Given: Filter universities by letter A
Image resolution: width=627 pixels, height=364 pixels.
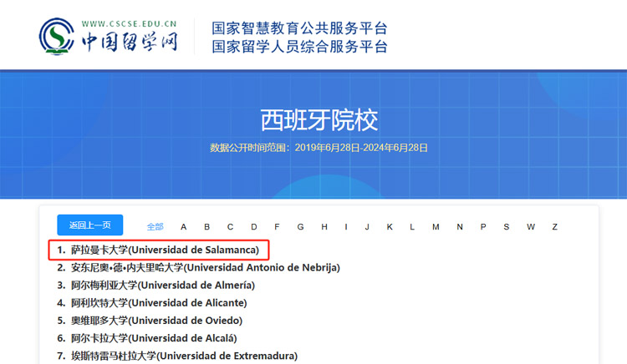Looking at the screenshot, I should tap(184, 227).
